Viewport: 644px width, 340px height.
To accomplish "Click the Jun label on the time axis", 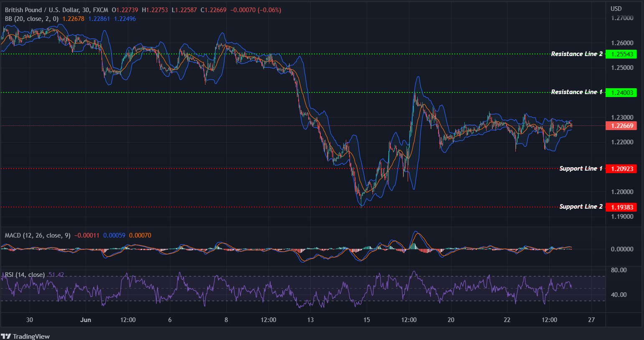I will 86,320.
